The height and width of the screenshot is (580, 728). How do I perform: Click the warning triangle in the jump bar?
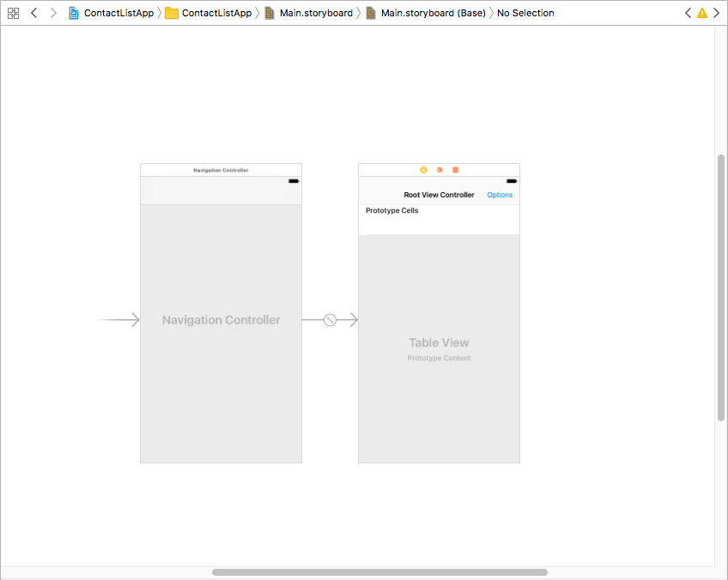click(704, 13)
